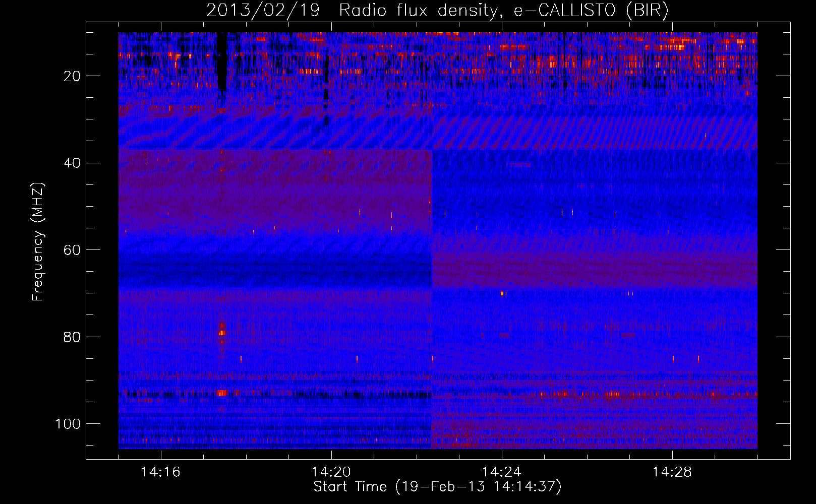Click the '40' frequency tick label
Viewport: 816px width, 504px height.
pyautogui.click(x=73, y=163)
